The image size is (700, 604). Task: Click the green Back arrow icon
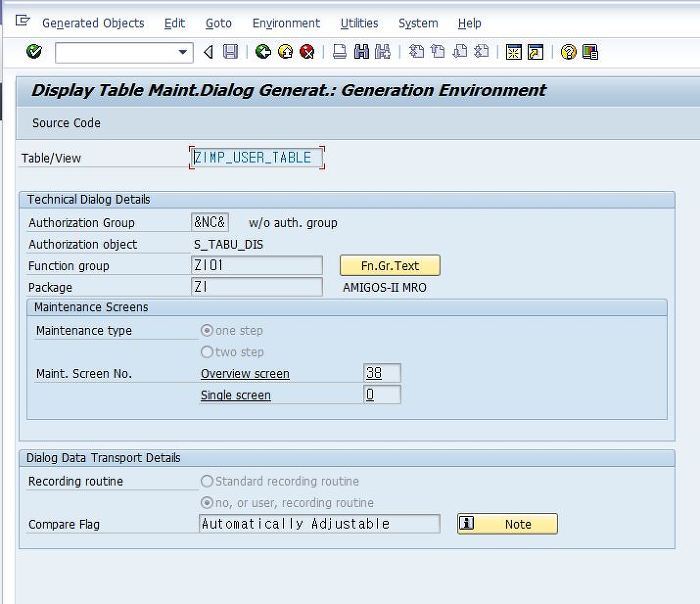[263, 52]
